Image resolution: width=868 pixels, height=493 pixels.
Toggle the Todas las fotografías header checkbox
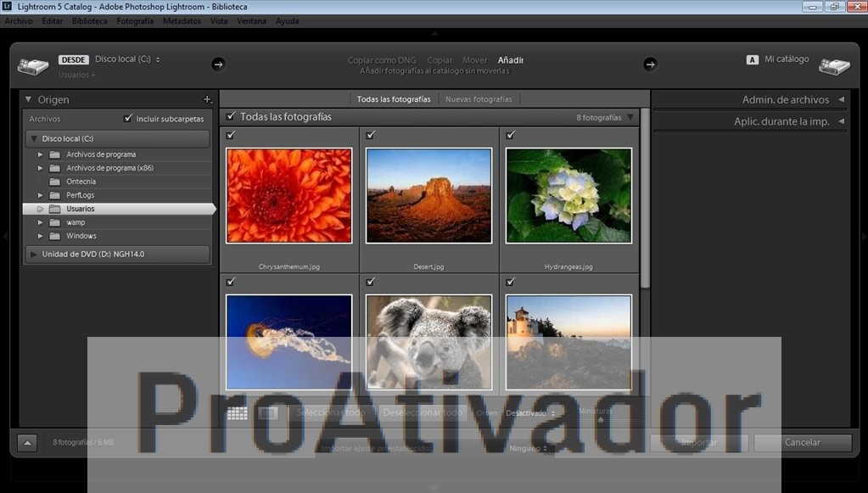coord(231,116)
